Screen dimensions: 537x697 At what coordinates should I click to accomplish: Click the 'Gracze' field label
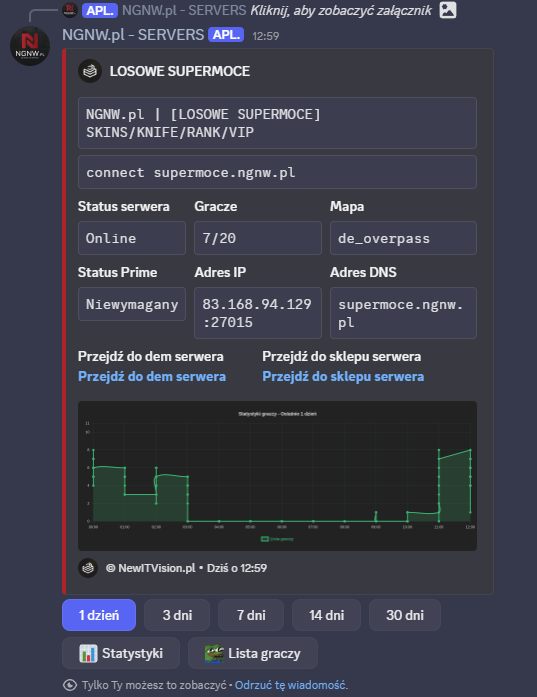pos(216,206)
